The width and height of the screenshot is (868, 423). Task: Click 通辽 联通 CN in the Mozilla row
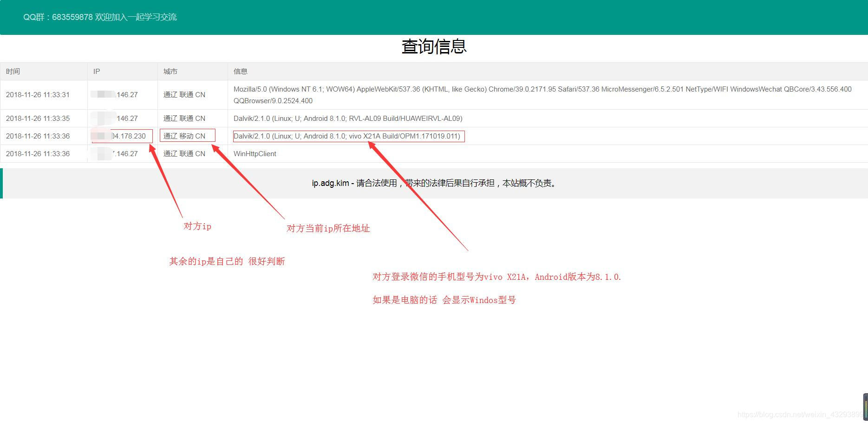[x=184, y=95]
